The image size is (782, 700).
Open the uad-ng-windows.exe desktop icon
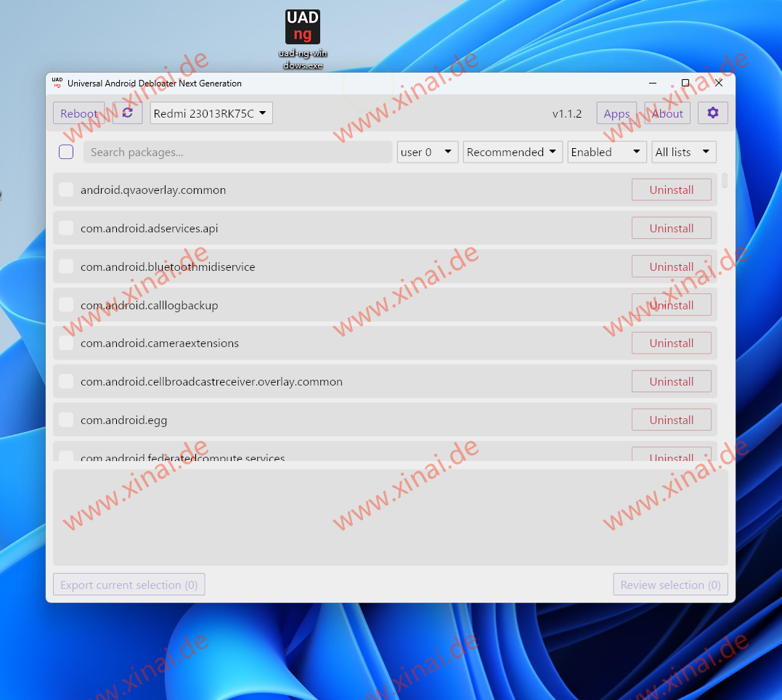303,39
